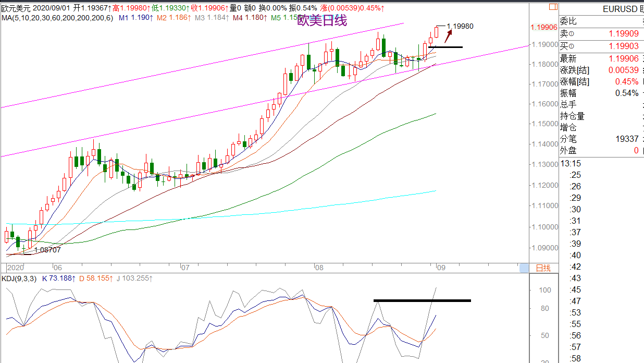Click the 总手 row label
This screenshot has height=363, width=644.
tap(568, 105)
